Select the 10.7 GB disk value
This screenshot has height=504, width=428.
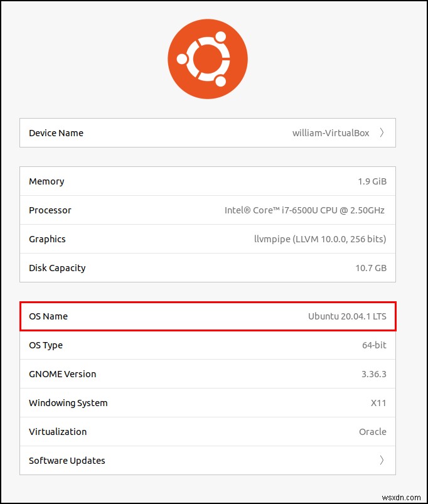click(x=371, y=268)
